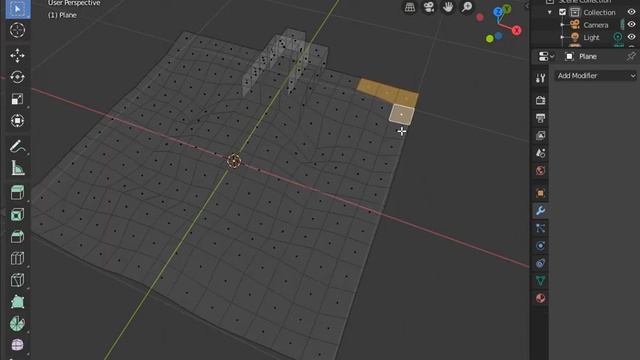This screenshot has width=640, height=360.
Task: Expand the Camera outliner row
Action: point(562,25)
